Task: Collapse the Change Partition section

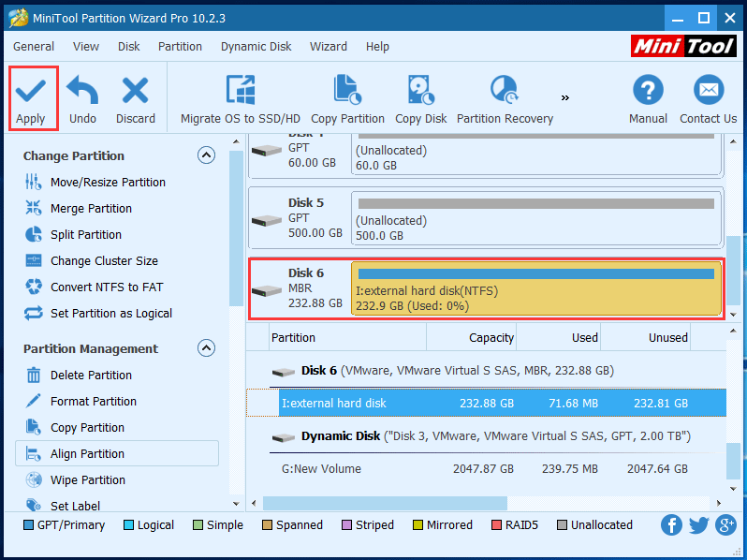Action: click(x=206, y=155)
